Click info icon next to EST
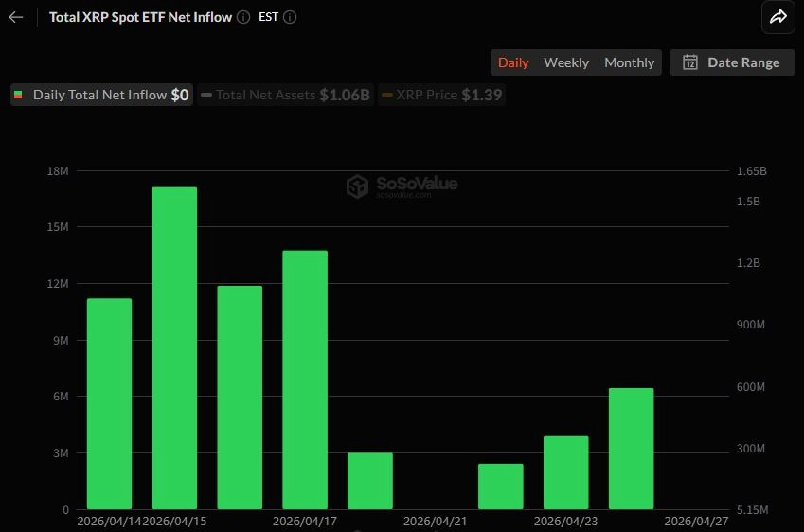Image resolution: width=804 pixels, height=532 pixels. click(x=290, y=17)
